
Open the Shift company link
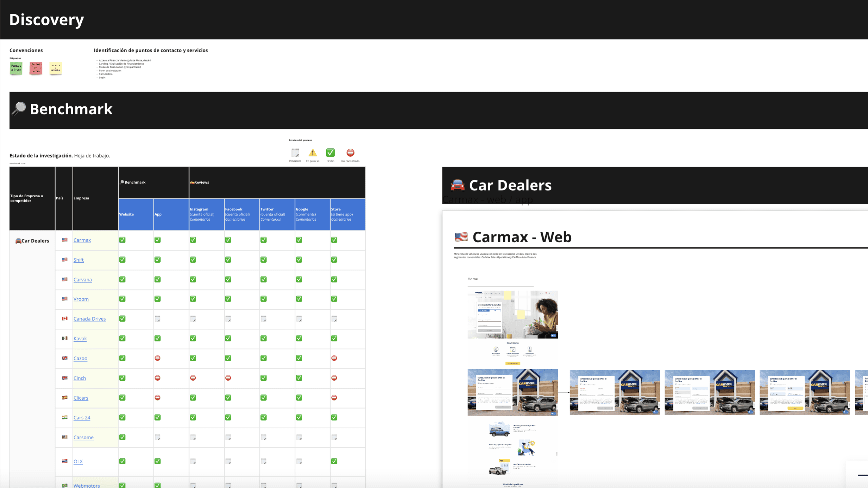click(x=78, y=260)
